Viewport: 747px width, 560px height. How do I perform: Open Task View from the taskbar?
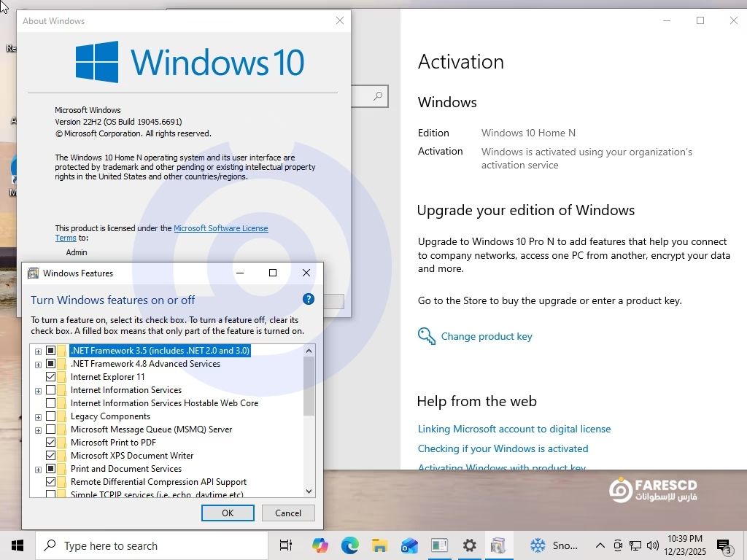286,545
